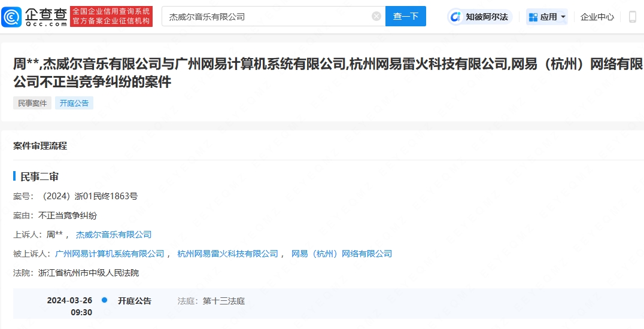Select the 民事案件 tag
The image size is (644, 329).
[32, 103]
